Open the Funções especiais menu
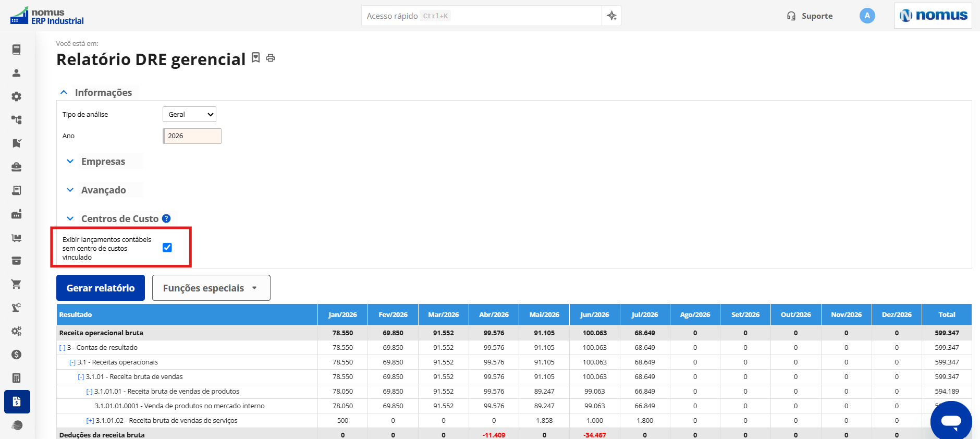980x439 pixels. tap(211, 288)
